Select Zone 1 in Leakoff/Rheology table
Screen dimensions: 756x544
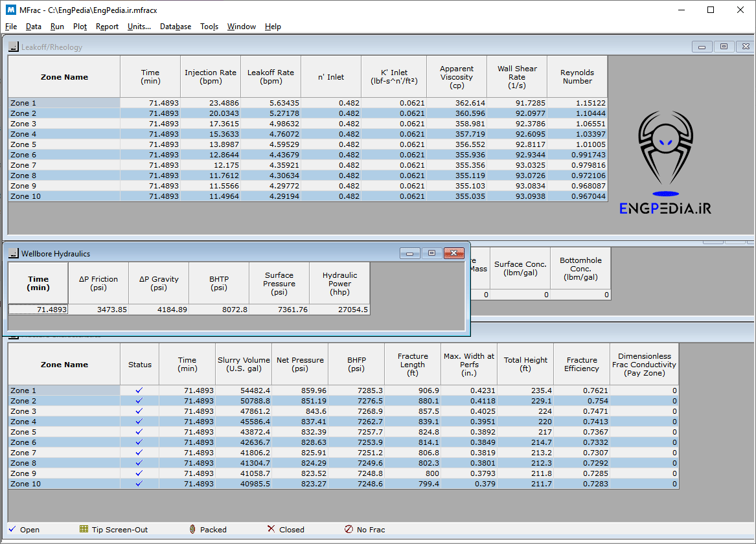64,102
